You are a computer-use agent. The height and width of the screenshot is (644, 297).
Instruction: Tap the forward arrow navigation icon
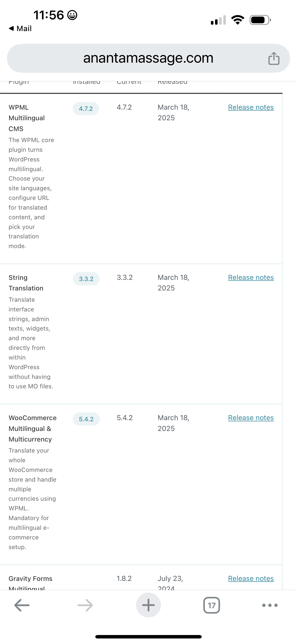pyautogui.click(x=85, y=605)
